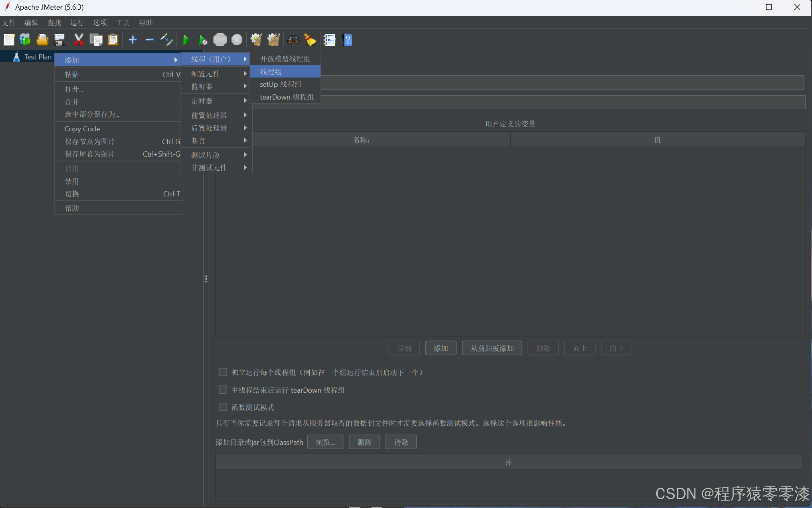Select Copy Code in context menu

click(118, 129)
